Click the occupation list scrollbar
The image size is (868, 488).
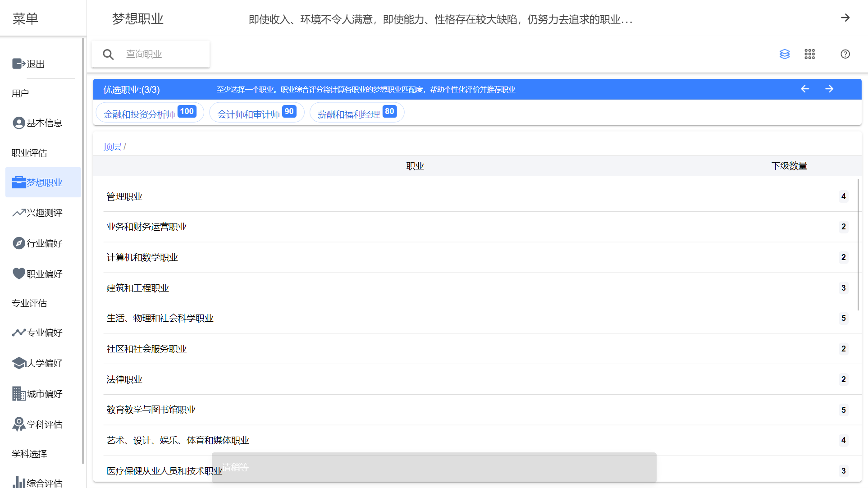click(x=858, y=244)
